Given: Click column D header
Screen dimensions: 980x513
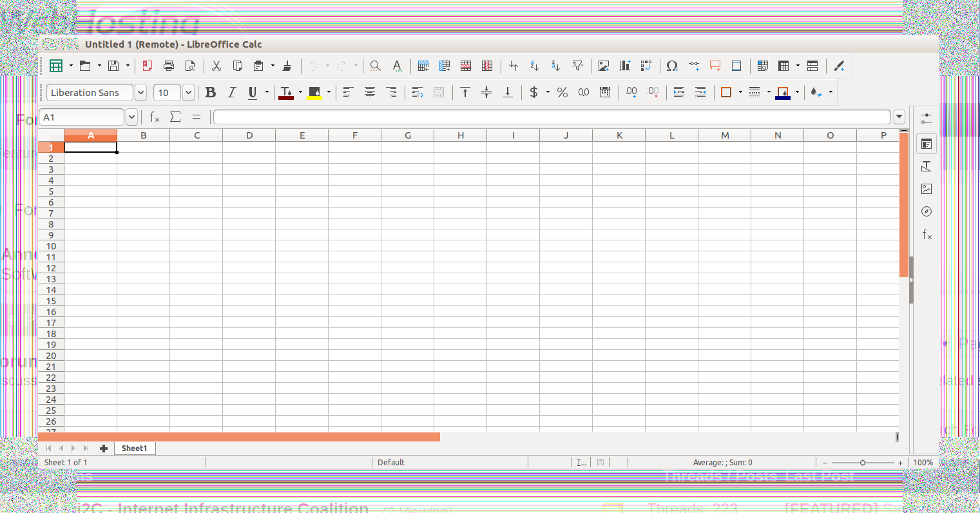Looking at the screenshot, I should [249, 135].
